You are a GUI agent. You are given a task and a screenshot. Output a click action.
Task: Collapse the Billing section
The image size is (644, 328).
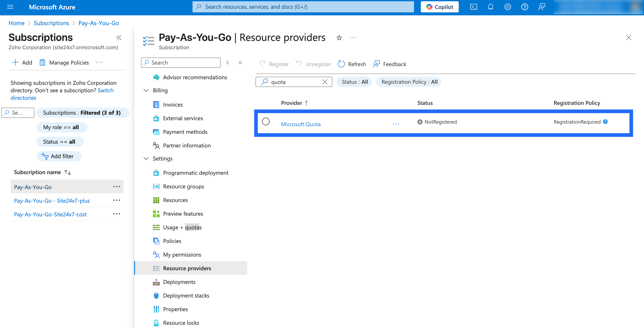tap(146, 90)
